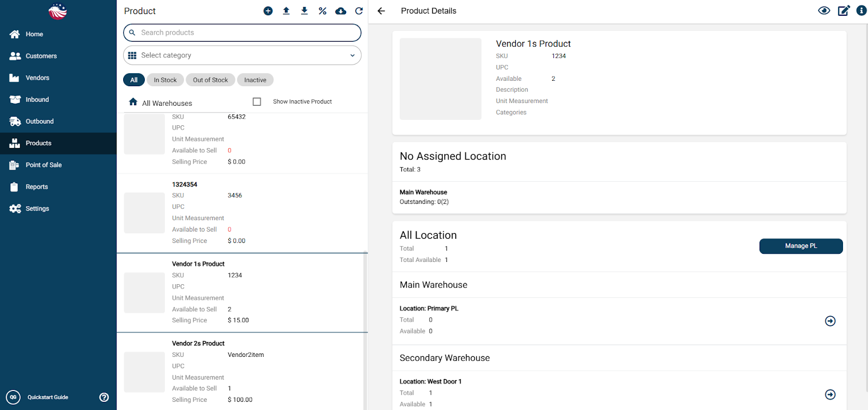Viewport: 868px width, 410px height.
Task: Select the In Stock filter chip
Action: click(x=165, y=80)
